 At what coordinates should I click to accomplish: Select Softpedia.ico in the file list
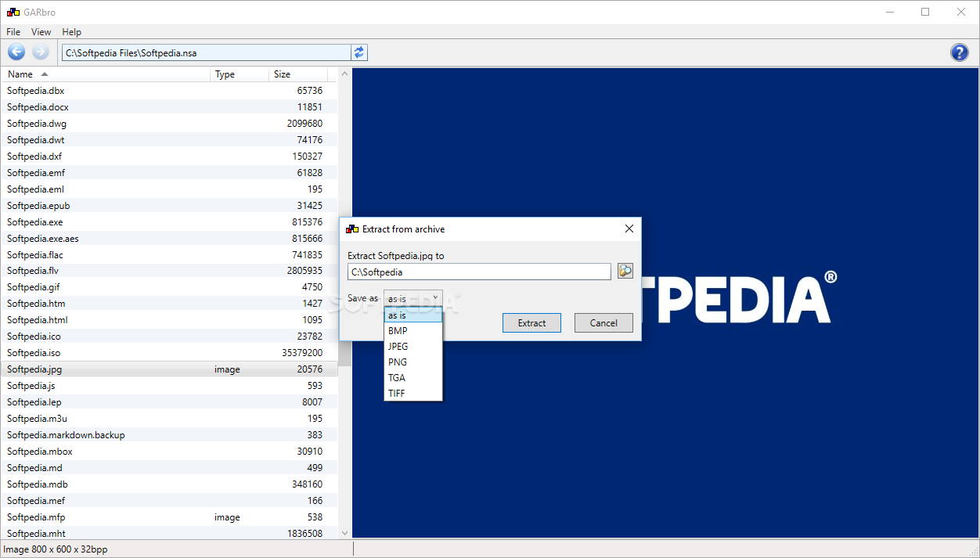[x=170, y=337]
